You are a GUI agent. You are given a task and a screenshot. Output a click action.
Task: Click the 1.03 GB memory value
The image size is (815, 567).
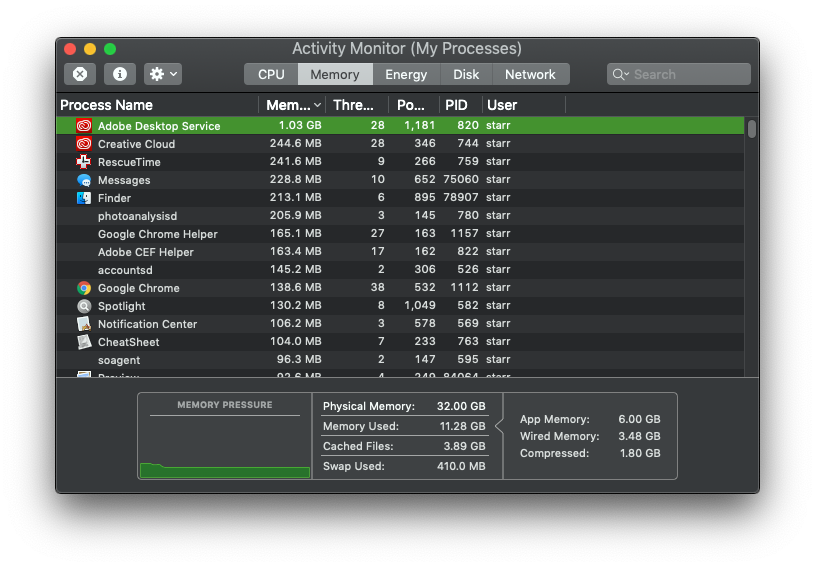(300, 125)
